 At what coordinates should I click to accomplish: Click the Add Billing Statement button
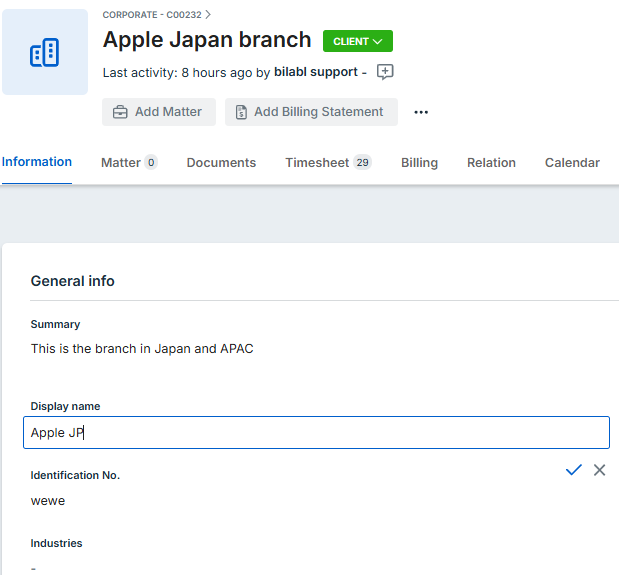pyautogui.click(x=311, y=112)
